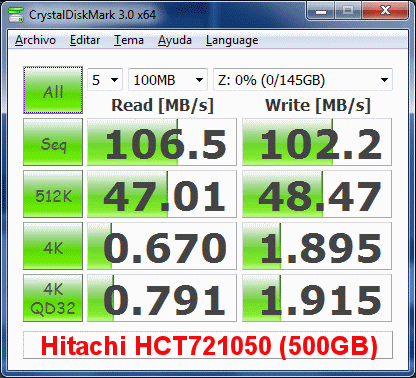This screenshot has width=416, height=378.
Task: Run all benchmarks with the All button
Action: 53,90
